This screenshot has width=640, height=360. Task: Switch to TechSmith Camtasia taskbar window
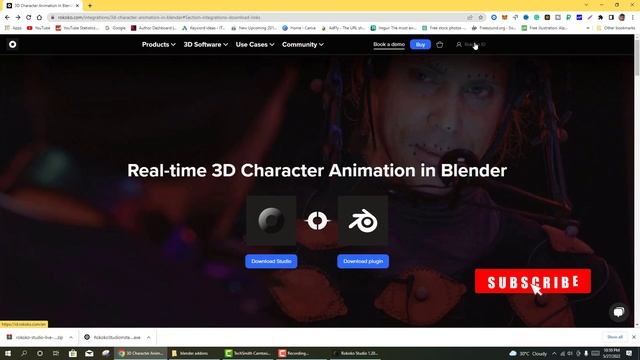(x=249, y=353)
